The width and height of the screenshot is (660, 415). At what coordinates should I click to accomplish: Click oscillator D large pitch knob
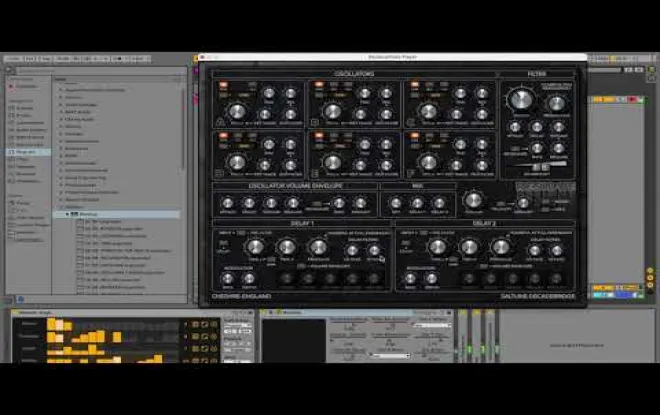(237, 162)
